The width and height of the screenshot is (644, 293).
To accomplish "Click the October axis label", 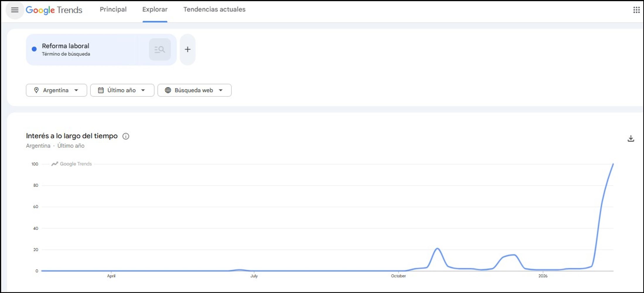I will point(398,276).
